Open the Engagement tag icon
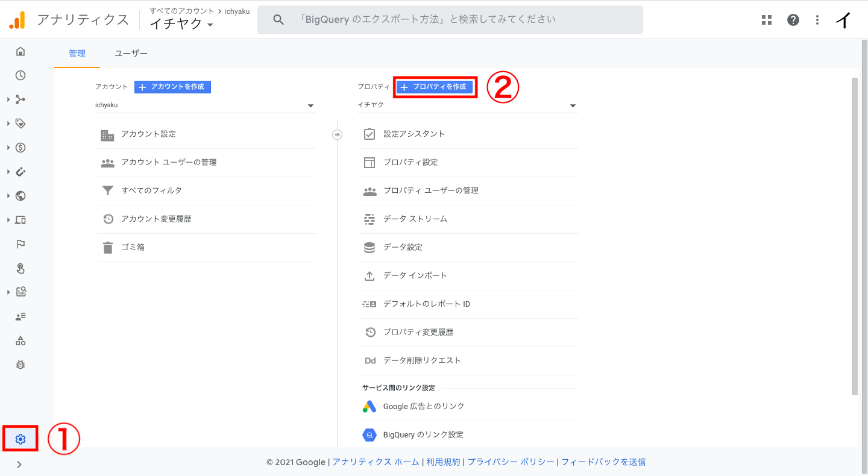868x476 pixels. tap(20, 124)
